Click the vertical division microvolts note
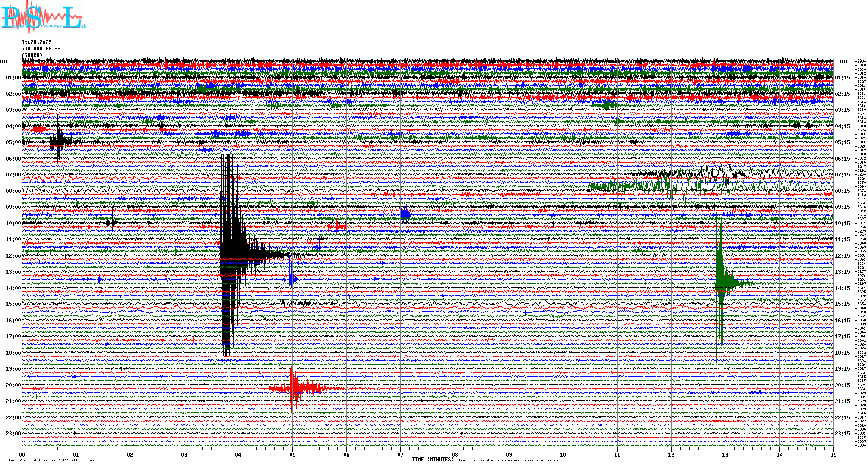Image resolution: width=868 pixels, height=466 pixels. tap(55, 460)
